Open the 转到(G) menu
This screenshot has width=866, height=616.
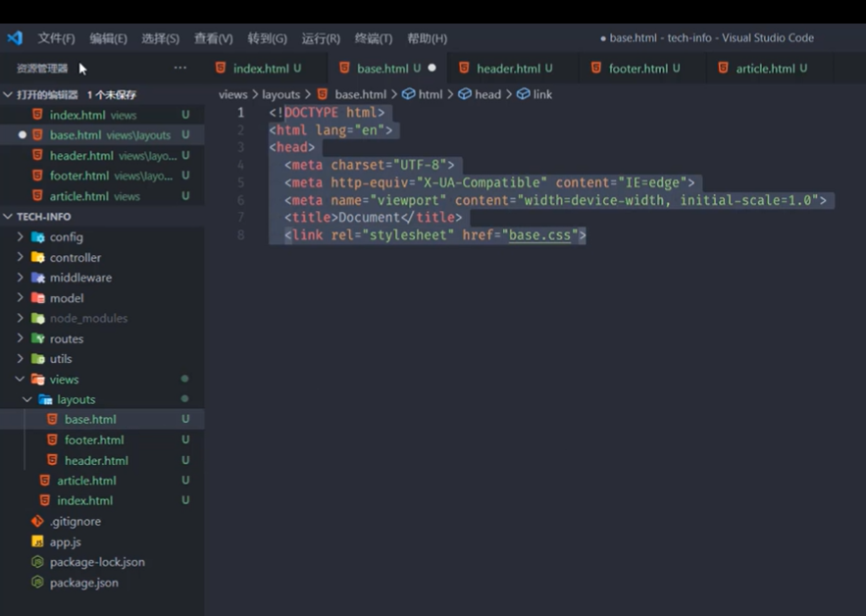point(268,38)
